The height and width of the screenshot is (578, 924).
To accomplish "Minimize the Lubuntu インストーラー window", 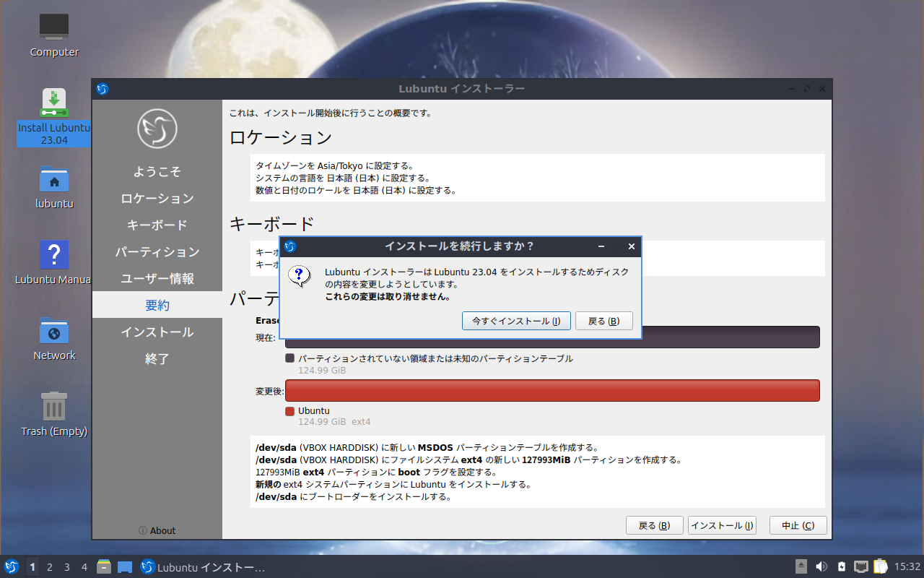I will pos(792,89).
